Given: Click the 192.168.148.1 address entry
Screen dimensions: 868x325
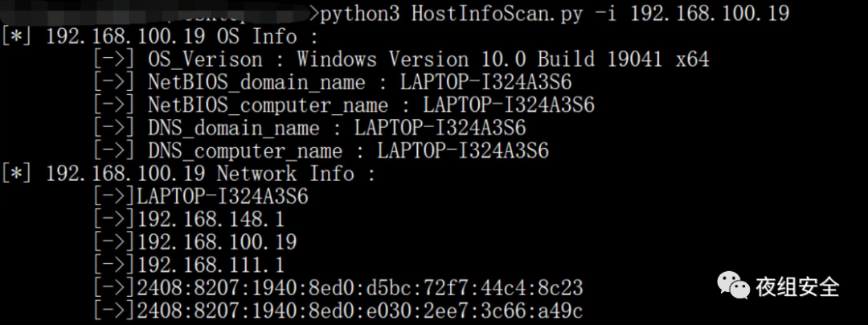Looking at the screenshot, I should click(x=211, y=219).
